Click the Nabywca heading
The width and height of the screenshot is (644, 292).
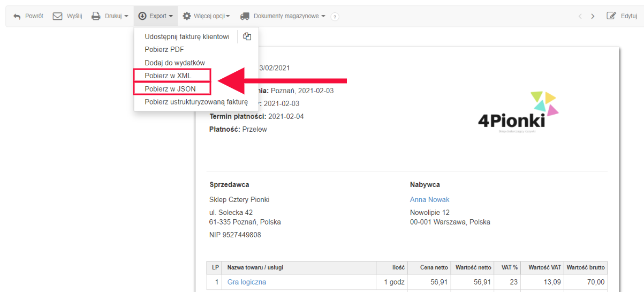point(425,184)
